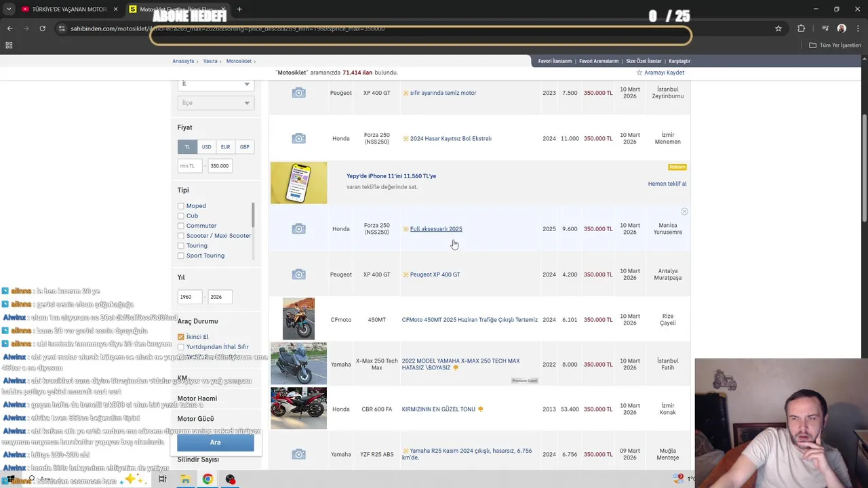Click the site info icon in address bar
The image size is (868, 488).
tap(62, 28)
